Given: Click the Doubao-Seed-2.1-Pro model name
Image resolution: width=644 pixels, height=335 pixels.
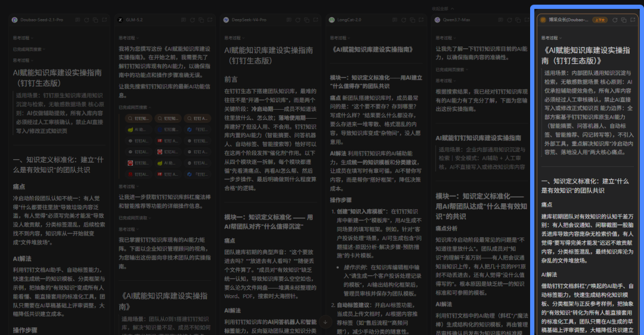Looking at the screenshot, I should tap(42, 20).
